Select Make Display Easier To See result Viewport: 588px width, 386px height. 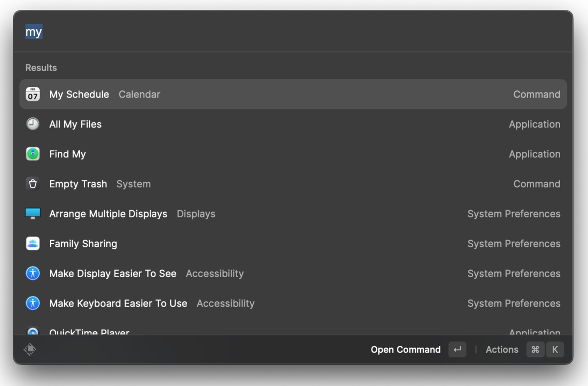click(x=293, y=274)
